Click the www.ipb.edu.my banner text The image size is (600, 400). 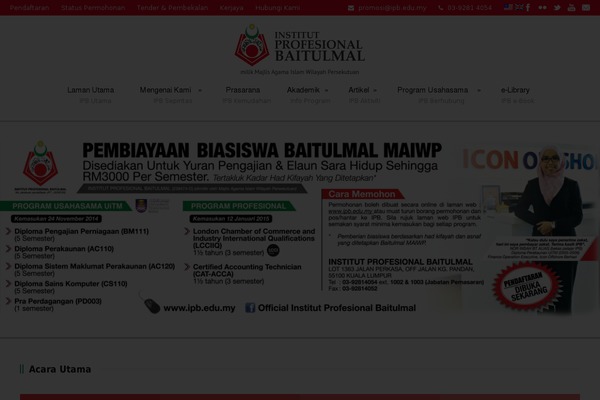click(x=199, y=308)
